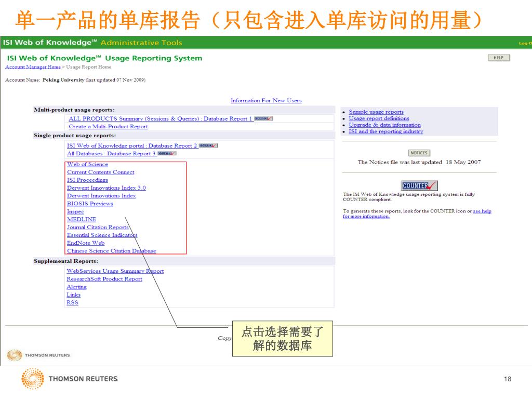Open Create a Multi-Product Report link
Image resolution: width=532 pixels, height=399 pixels.
click(x=108, y=127)
